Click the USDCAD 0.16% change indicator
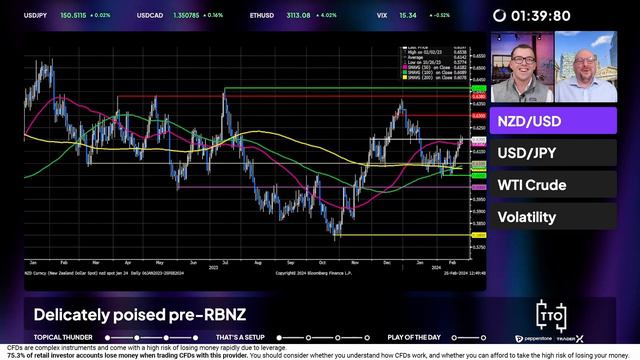640x360 pixels. click(213, 16)
